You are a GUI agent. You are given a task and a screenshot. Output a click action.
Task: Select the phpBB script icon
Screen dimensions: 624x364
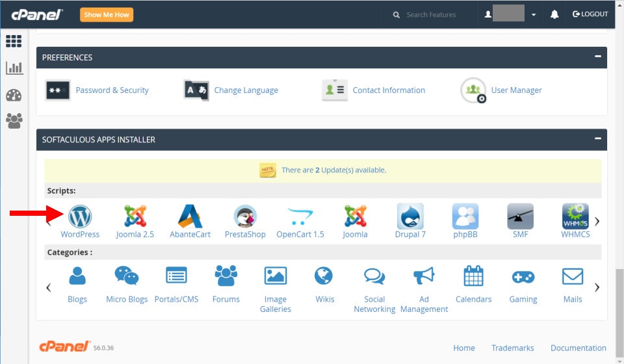click(x=465, y=216)
